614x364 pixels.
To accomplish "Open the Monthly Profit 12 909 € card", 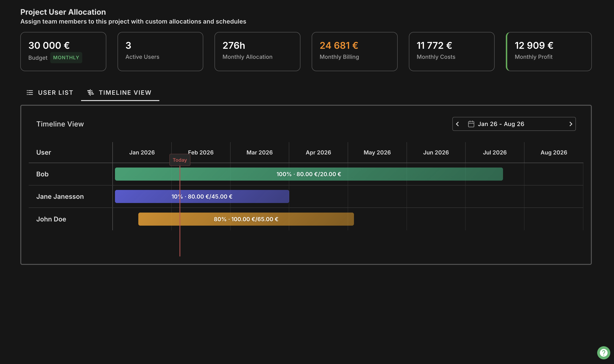I will coord(548,52).
